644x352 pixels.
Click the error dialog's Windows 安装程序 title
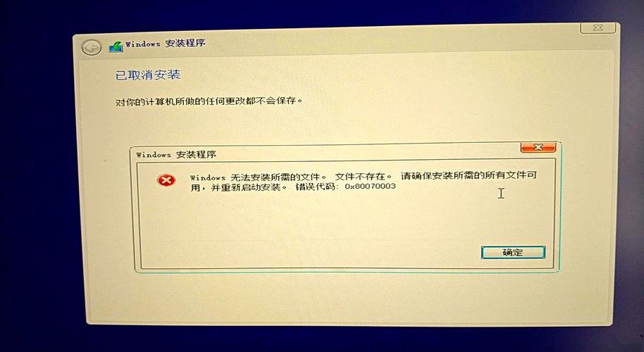tap(176, 155)
